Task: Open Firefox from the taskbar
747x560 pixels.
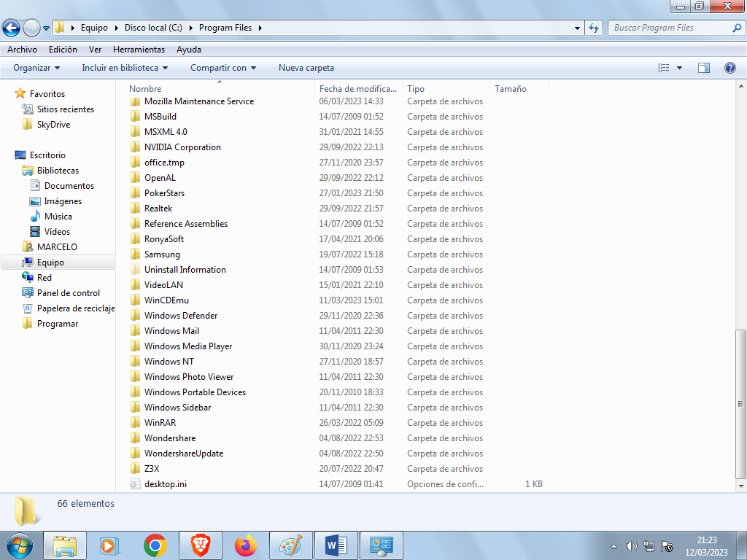Action: 246,545
